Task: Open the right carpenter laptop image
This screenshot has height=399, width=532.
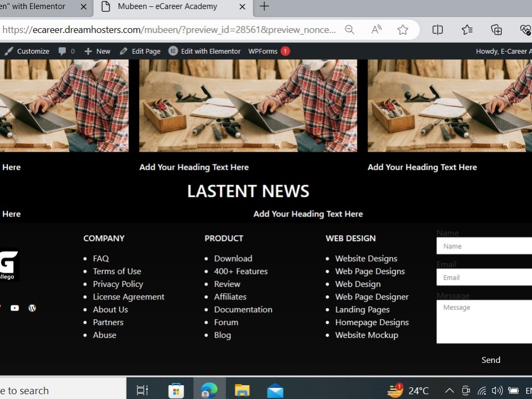Action: pos(450,105)
